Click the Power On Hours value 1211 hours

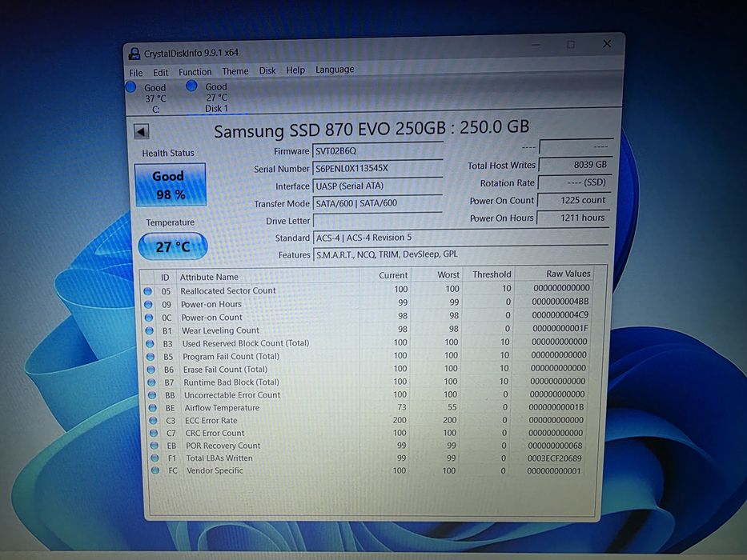click(x=573, y=218)
